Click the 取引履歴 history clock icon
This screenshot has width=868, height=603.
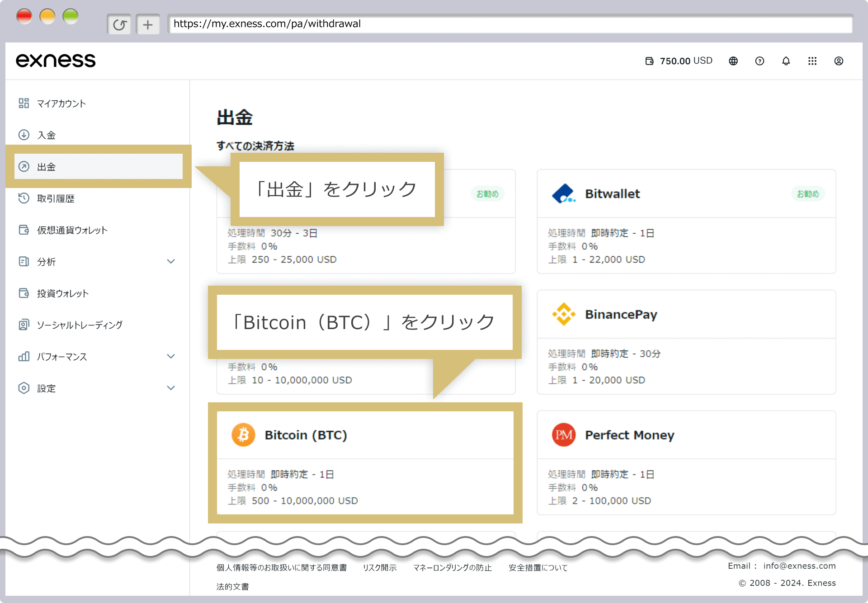(24, 198)
